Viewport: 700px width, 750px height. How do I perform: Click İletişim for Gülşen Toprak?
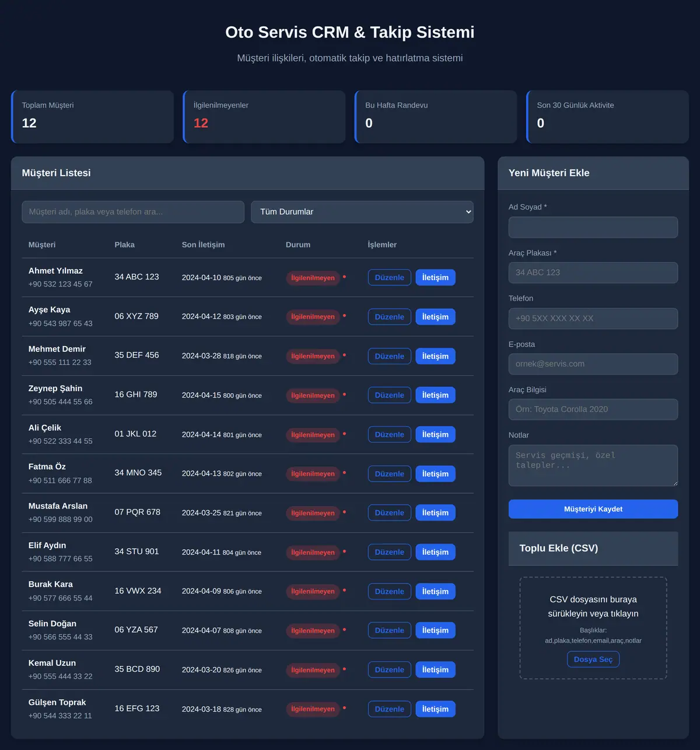(x=435, y=709)
